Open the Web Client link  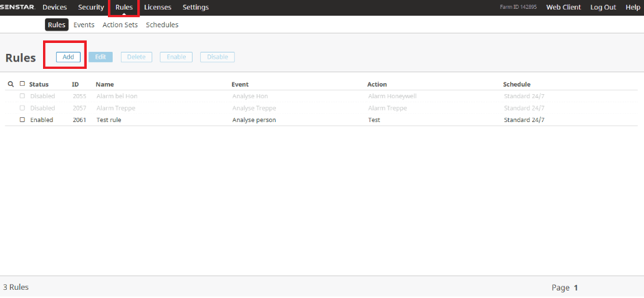click(563, 8)
